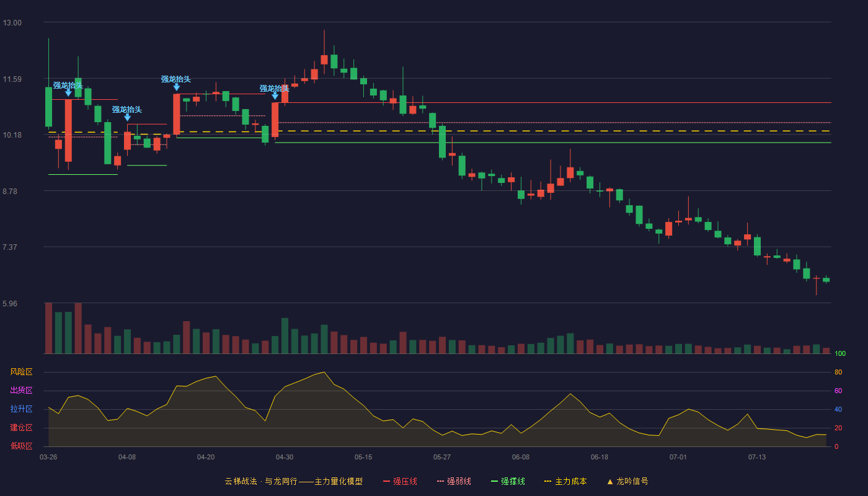Click the 5.96 price axis label
868x496 pixels.
coord(12,304)
